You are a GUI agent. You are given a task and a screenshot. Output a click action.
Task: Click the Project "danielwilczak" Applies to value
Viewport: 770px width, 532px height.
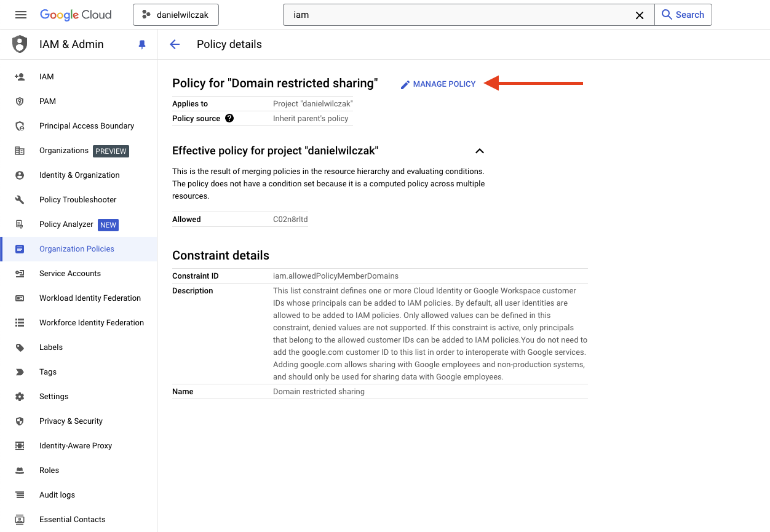(313, 104)
